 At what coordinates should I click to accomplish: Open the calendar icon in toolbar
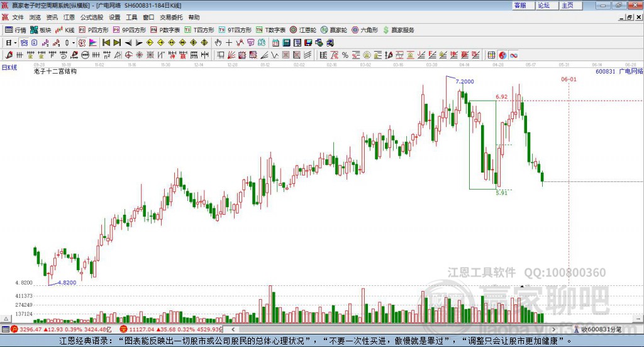point(275,43)
